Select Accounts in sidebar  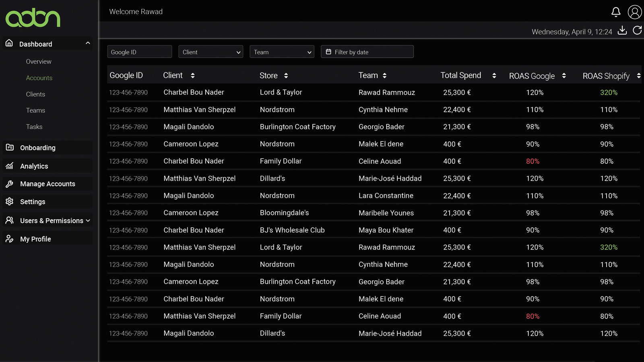39,78
